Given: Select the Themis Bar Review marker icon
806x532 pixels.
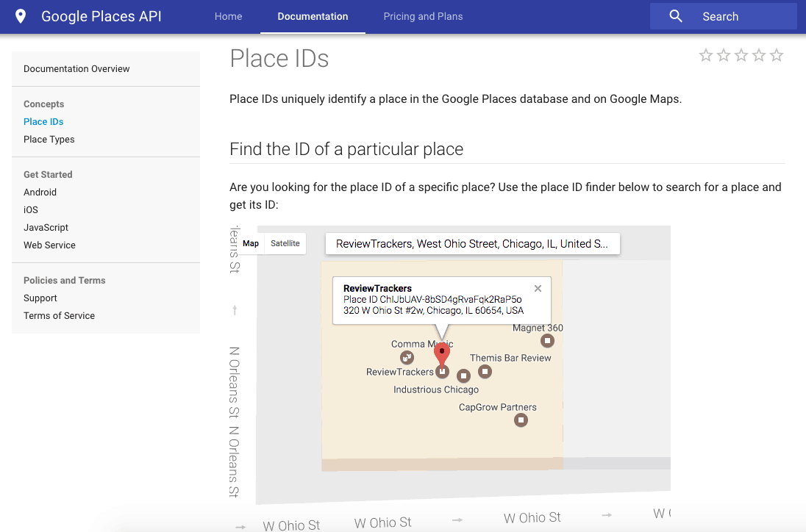Looking at the screenshot, I should coord(485,371).
